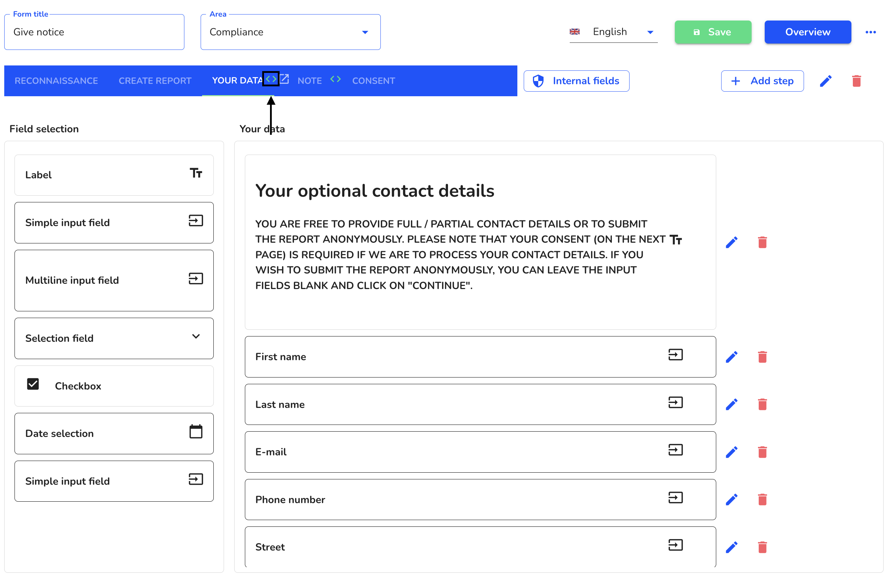This screenshot has width=896, height=588.
Task: Click the code brackets icon next to YOUR DATA tab
Action: coord(271,79)
